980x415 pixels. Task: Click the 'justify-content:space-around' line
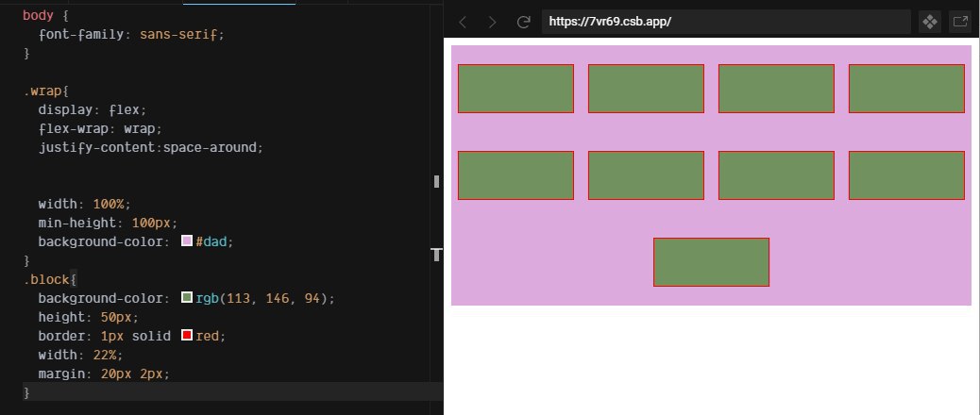[x=151, y=147]
